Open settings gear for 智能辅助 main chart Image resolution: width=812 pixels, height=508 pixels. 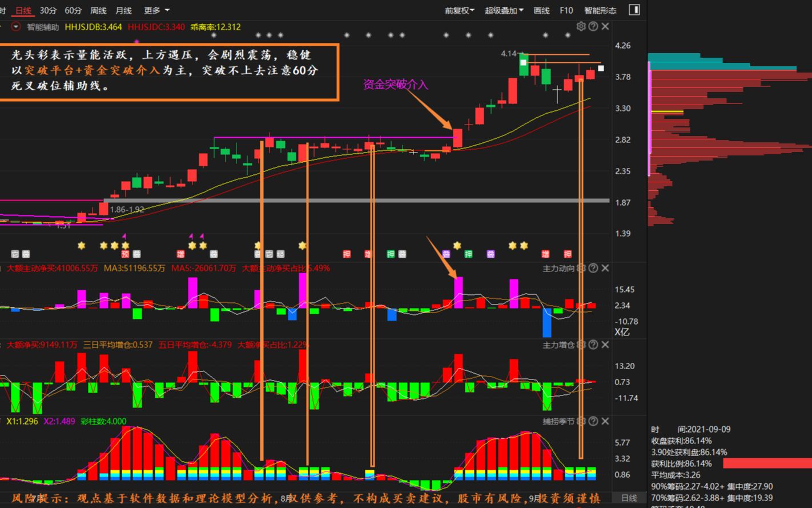pyautogui.click(x=581, y=26)
